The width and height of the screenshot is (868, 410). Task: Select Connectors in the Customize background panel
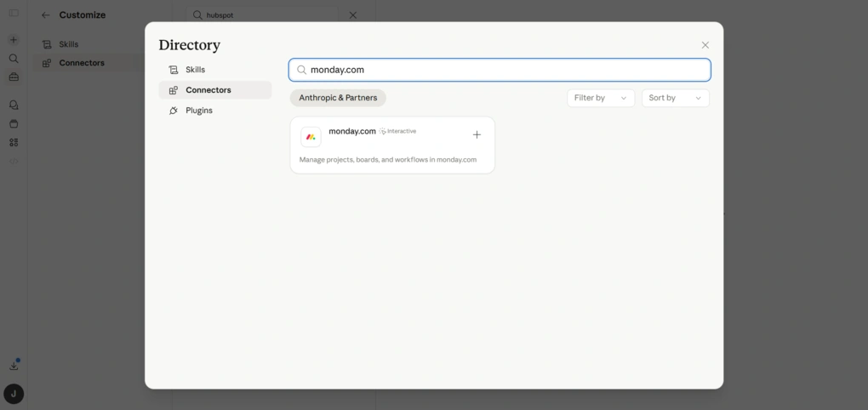(x=89, y=63)
